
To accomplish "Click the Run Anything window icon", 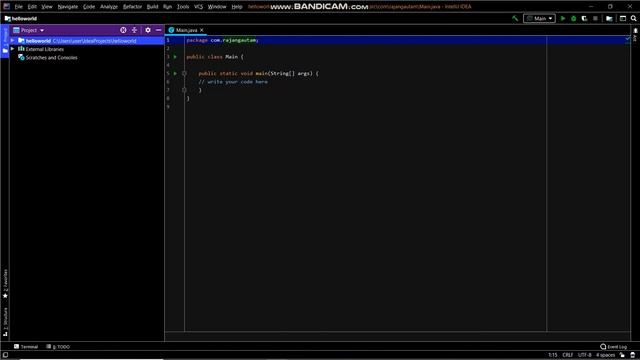I will (x=623, y=18).
